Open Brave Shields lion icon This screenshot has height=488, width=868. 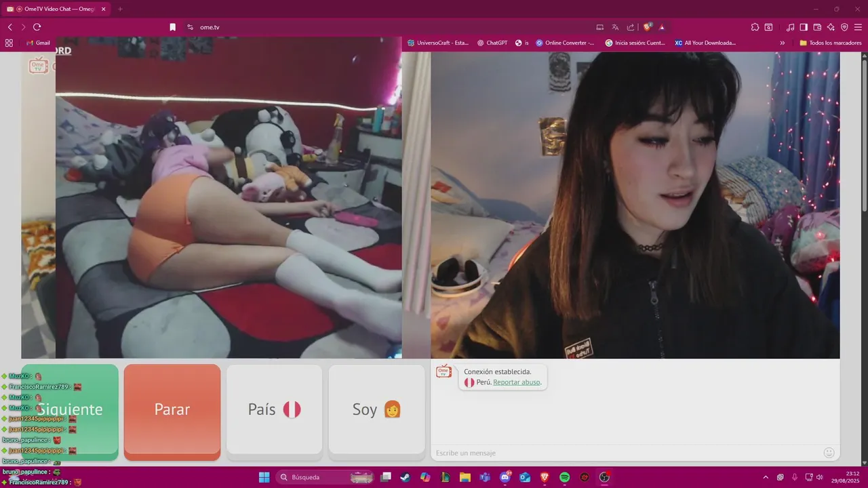[x=648, y=27]
